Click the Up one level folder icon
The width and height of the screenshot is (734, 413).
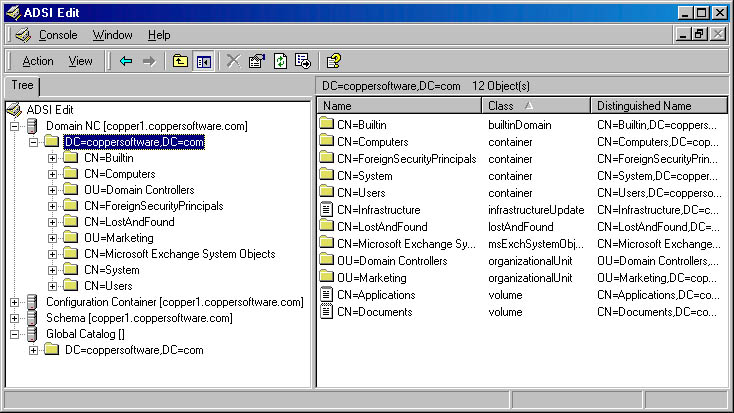point(180,61)
